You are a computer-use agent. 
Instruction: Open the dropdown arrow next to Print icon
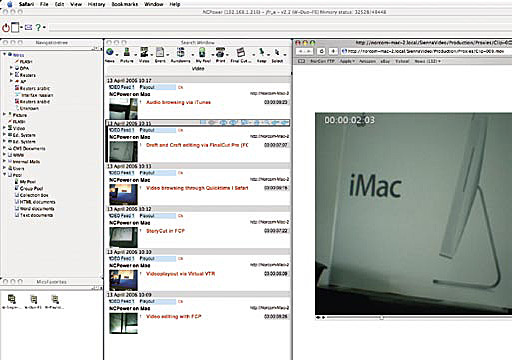[x=227, y=55]
